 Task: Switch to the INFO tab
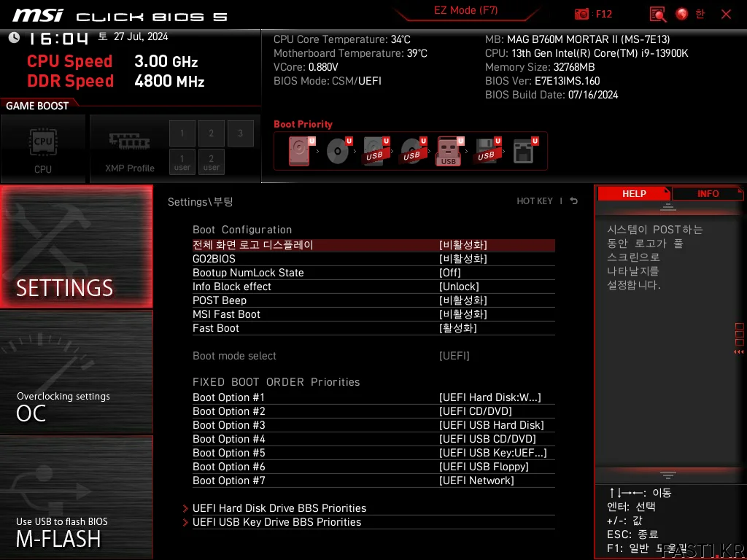(x=708, y=193)
